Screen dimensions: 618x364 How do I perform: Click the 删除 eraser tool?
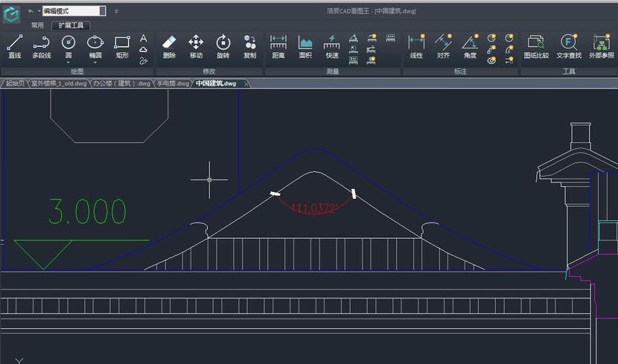[169, 46]
